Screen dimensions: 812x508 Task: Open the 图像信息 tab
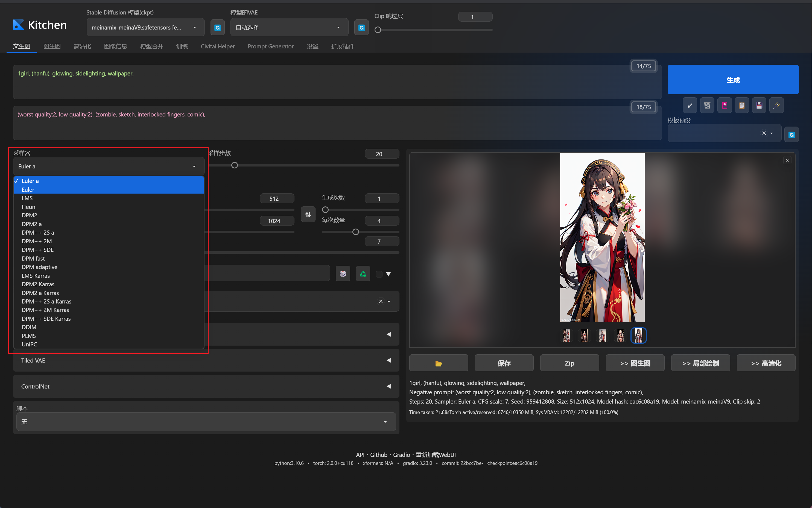(116, 46)
